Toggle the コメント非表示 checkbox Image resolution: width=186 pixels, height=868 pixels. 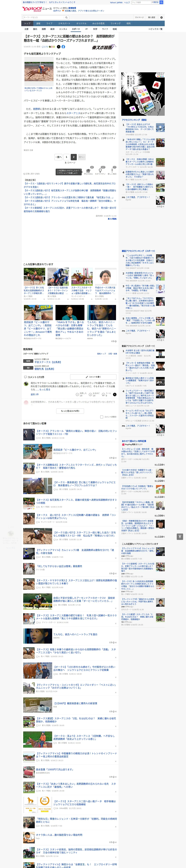coord(102,417)
